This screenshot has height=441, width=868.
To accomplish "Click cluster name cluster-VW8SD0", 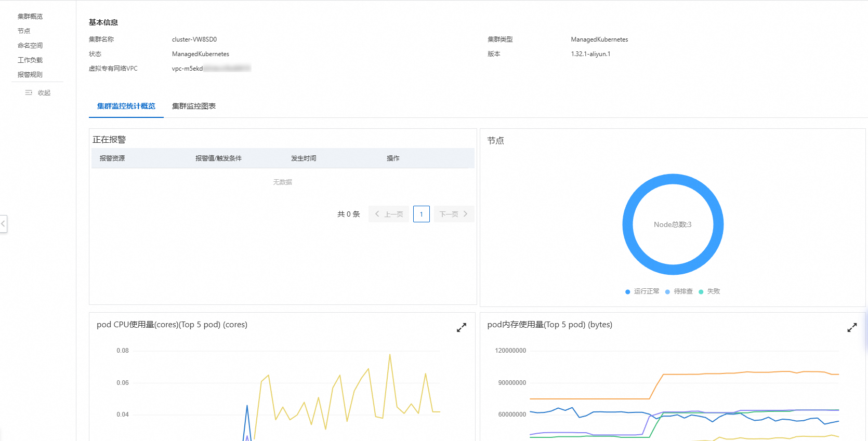I will pos(194,39).
